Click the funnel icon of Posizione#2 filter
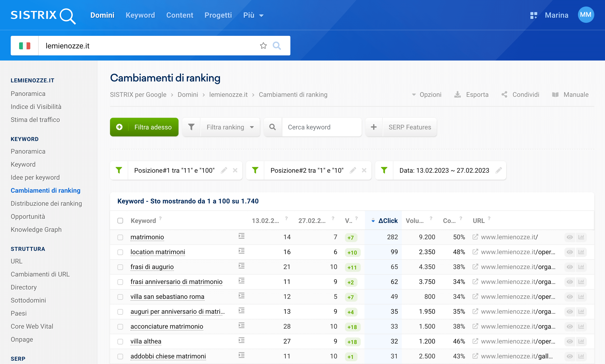The width and height of the screenshot is (605, 364). click(255, 170)
